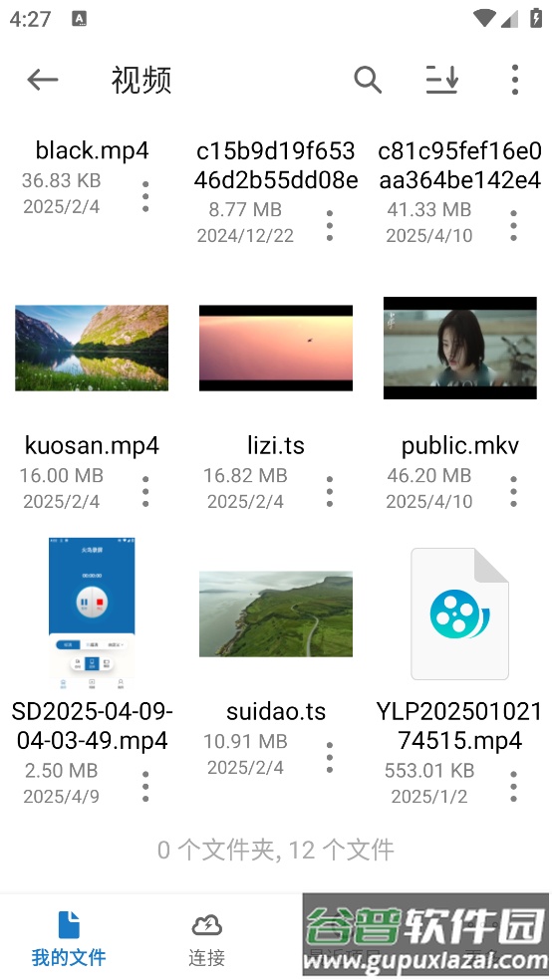Open more options for black.mp4
The height and width of the screenshot is (980, 552).
[x=145, y=196]
